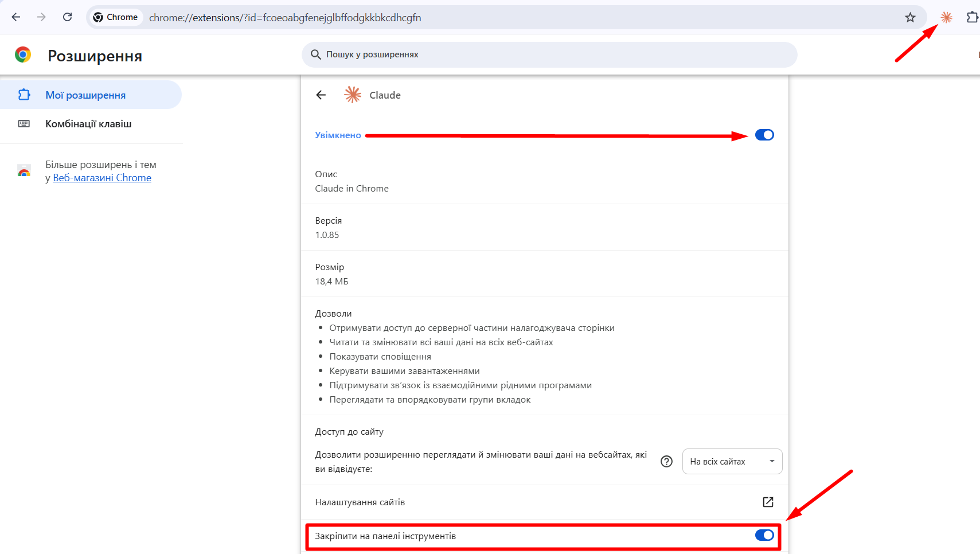Return to extensions list via back arrow
The width and height of the screenshot is (980, 554).
click(321, 95)
